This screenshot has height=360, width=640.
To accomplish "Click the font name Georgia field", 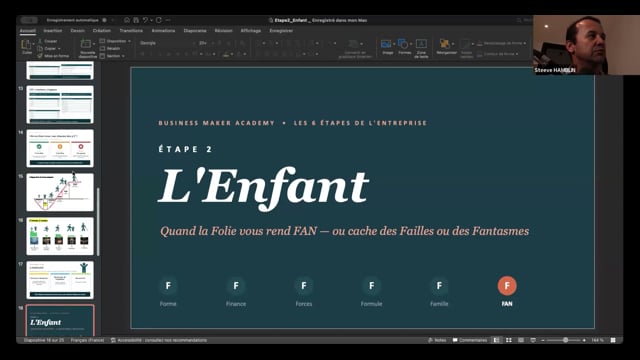I will tap(166, 43).
